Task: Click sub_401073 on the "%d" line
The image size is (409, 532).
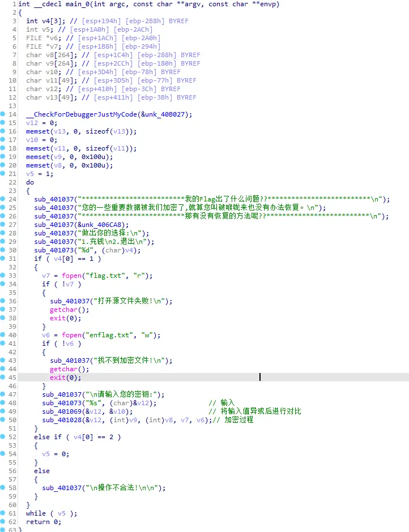Action: tap(54, 250)
